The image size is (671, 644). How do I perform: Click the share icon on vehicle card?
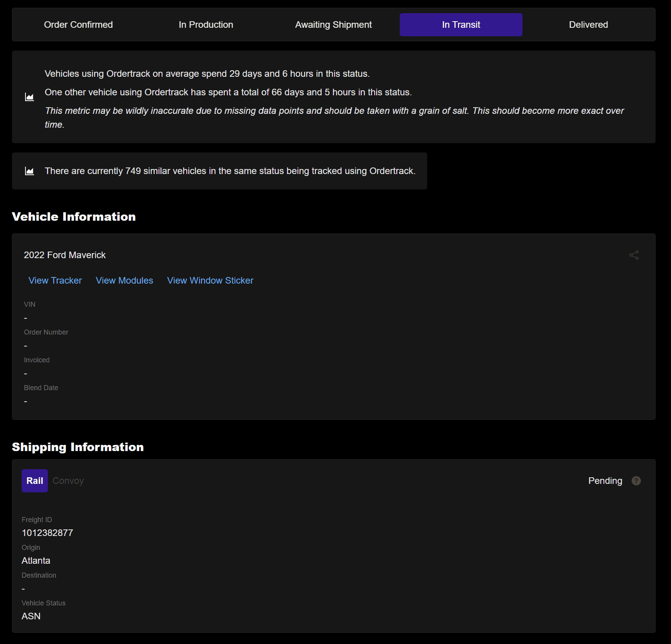pyautogui.click(x=634, y=255)
